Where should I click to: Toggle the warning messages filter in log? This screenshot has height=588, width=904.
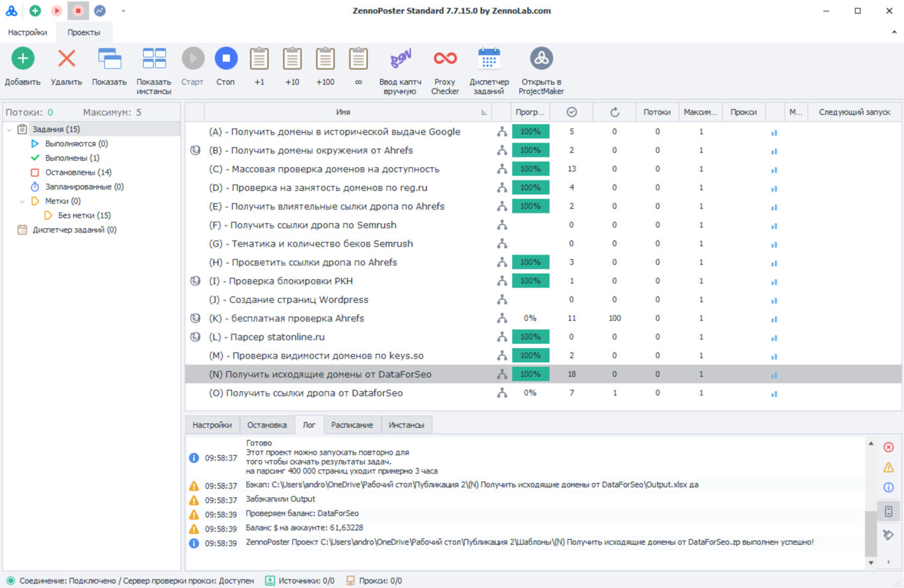pyautogui.click(x=889, y=467)
